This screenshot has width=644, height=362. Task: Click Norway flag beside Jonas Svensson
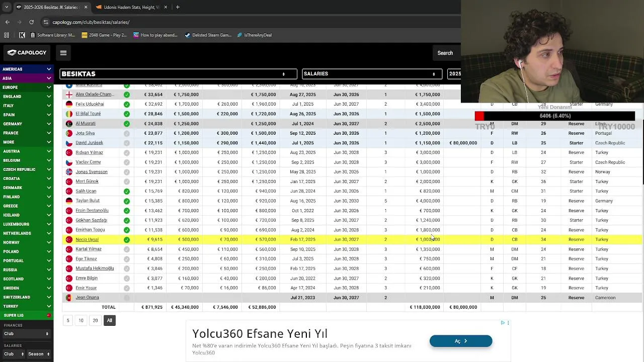coord(69,172)
